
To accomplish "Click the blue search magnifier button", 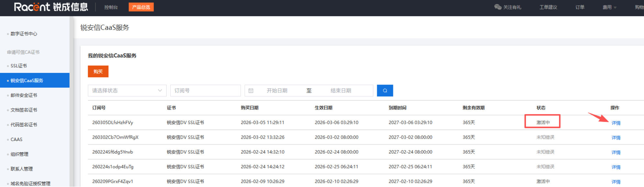I will (x=385, y=90).
